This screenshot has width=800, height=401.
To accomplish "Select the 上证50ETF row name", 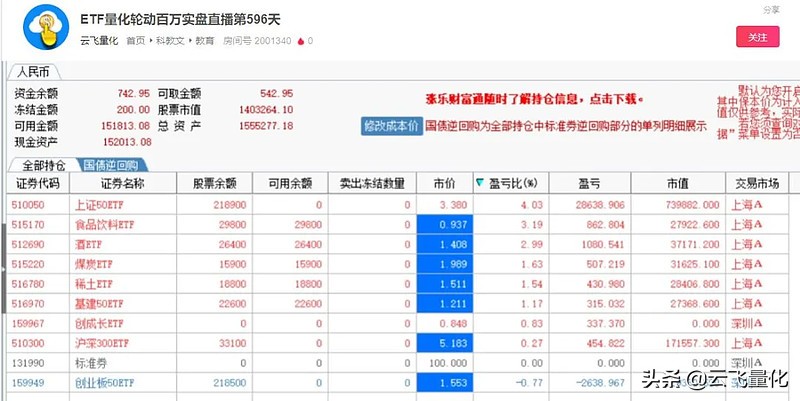I will pos(99,205).
